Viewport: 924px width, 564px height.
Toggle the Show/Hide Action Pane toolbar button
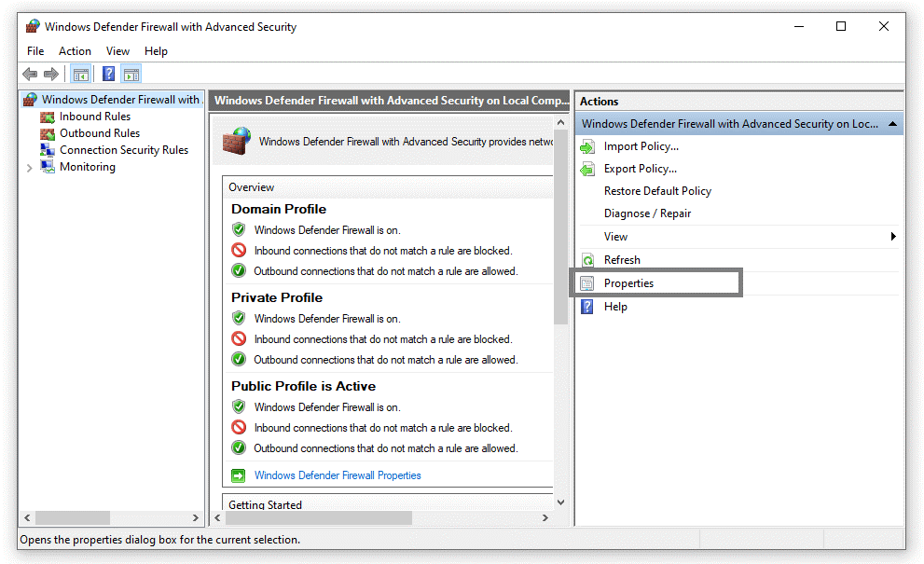131,75
